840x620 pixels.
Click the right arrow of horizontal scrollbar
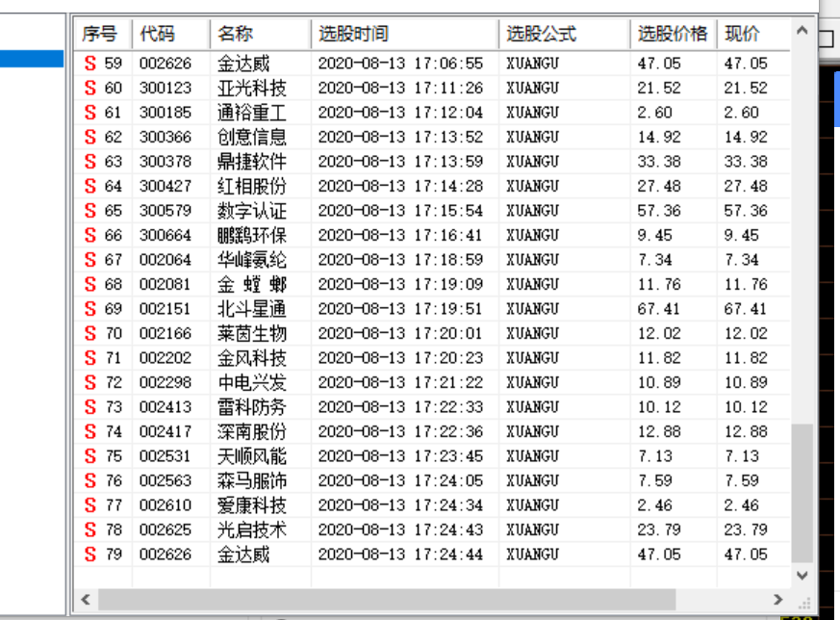tap(778, 600)
